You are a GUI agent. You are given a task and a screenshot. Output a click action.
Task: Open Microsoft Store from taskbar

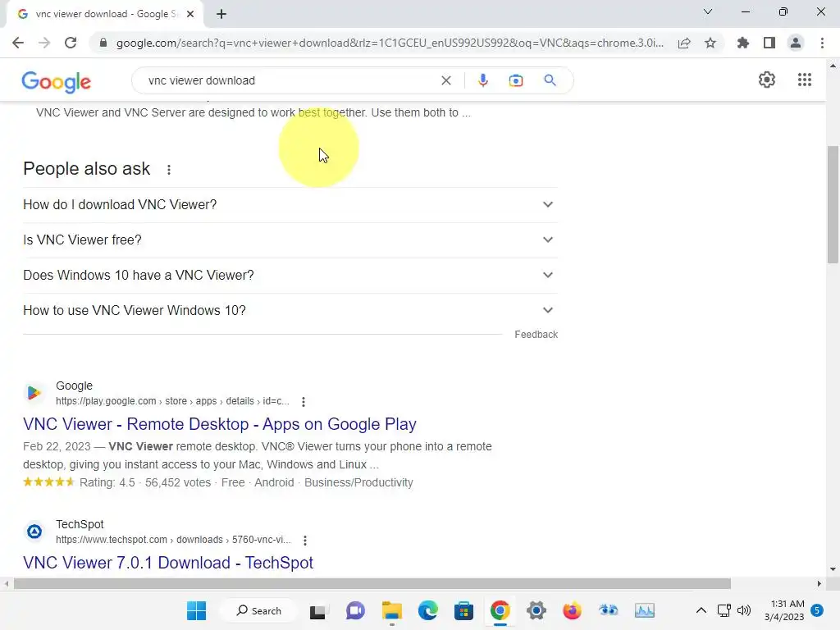(463, 610)
